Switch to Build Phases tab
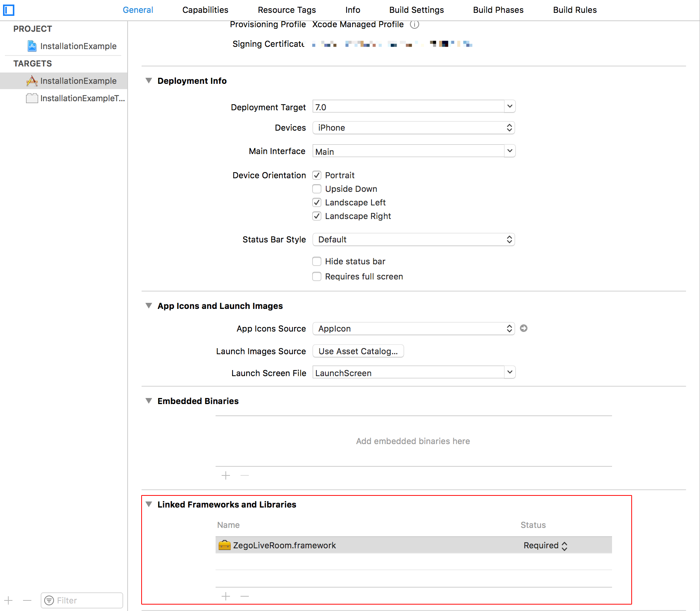 coord(498,10)
